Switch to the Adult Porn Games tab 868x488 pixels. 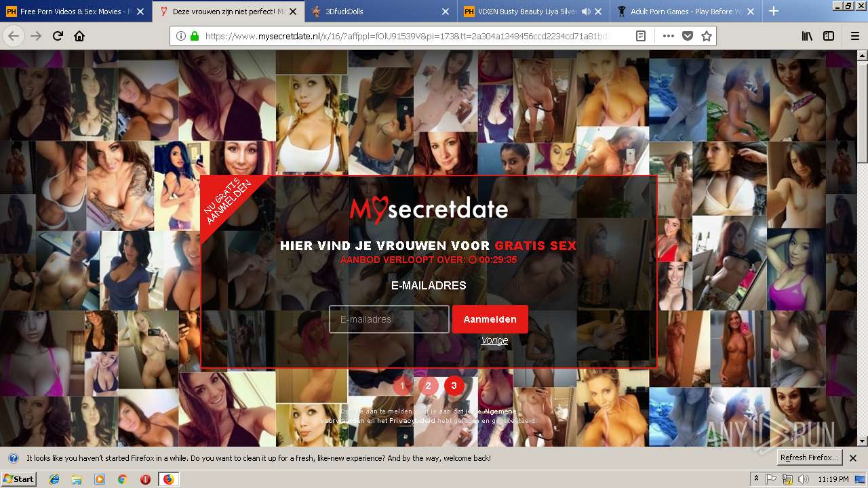[x=687, y=12]
